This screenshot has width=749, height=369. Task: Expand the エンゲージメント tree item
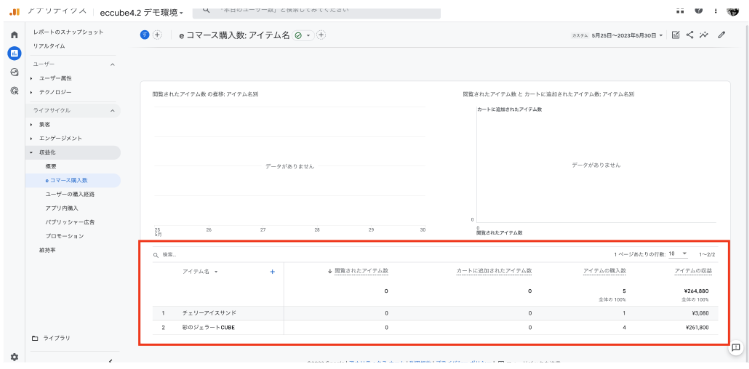click(x=32, y=139)
